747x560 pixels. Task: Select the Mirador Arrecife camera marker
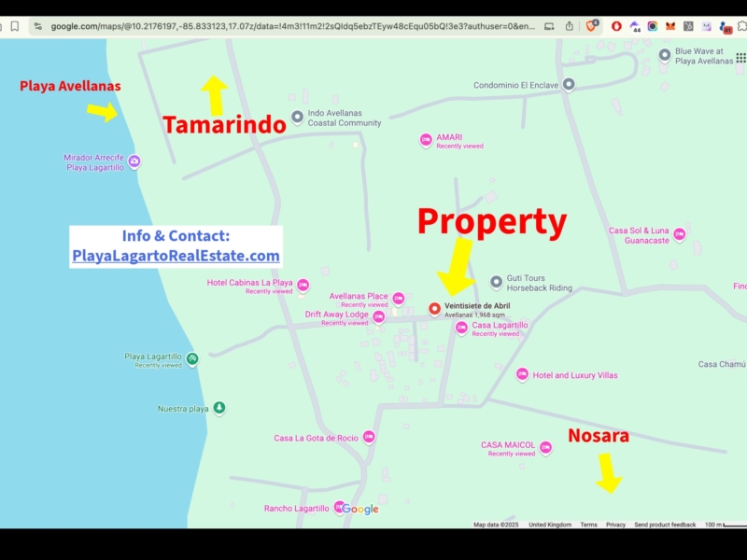tap(134, 161)
